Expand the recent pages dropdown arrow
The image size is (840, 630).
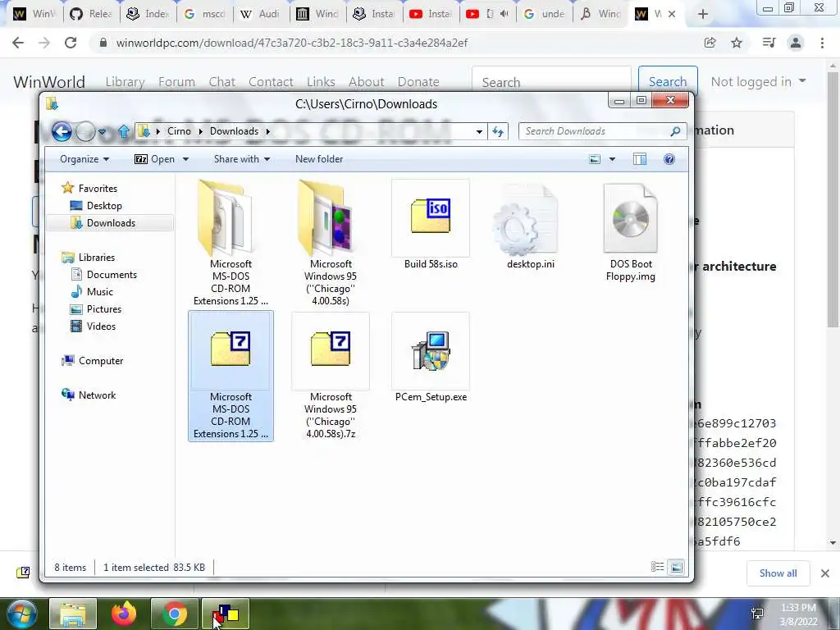point(102,131)
